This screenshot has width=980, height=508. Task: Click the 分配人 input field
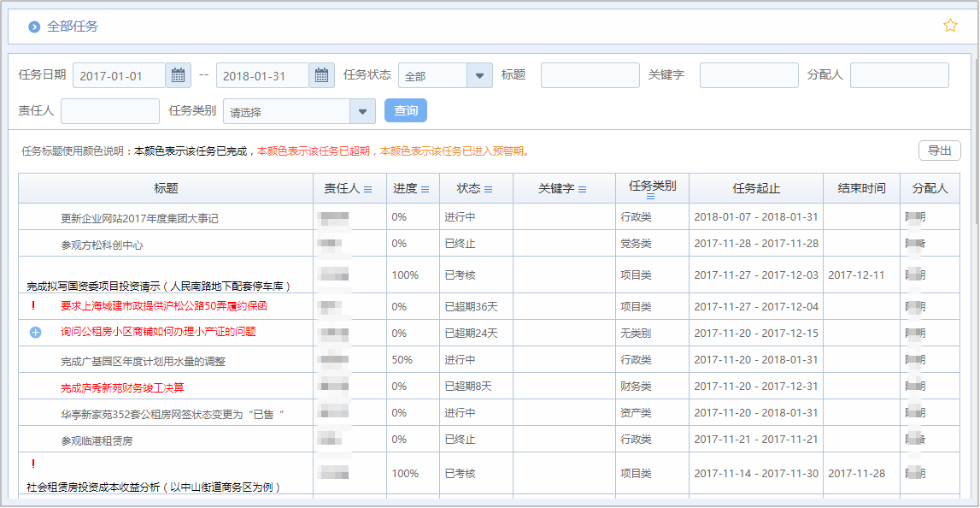point(899,75)
